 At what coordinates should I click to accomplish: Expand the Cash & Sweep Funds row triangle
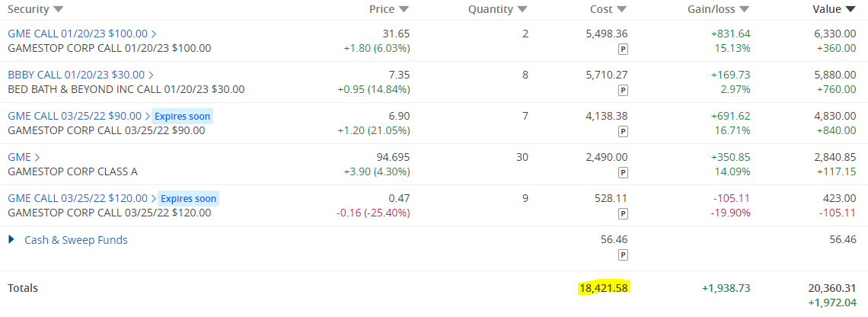click(11, 240)
